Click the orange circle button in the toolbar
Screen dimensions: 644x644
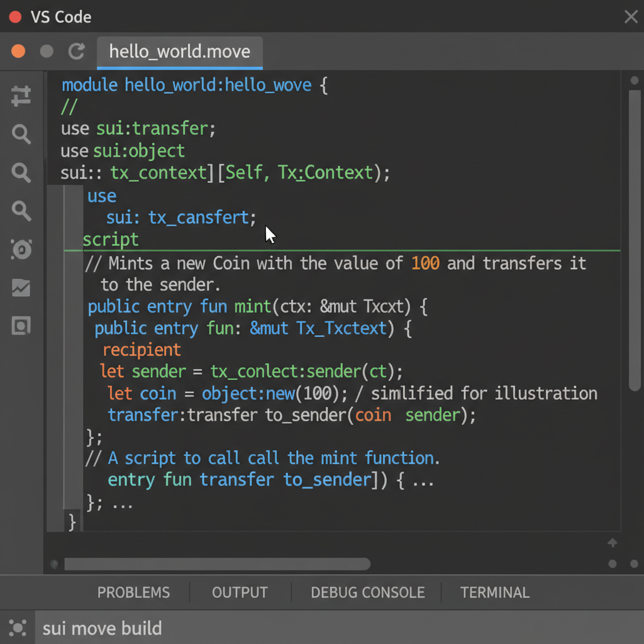pyautogui.click(x=18, y=51)
